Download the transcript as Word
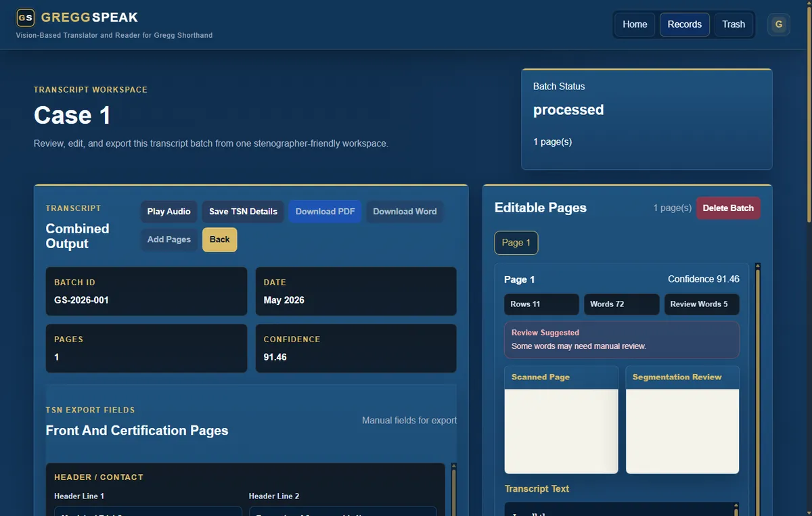 [x=405, y=212]
